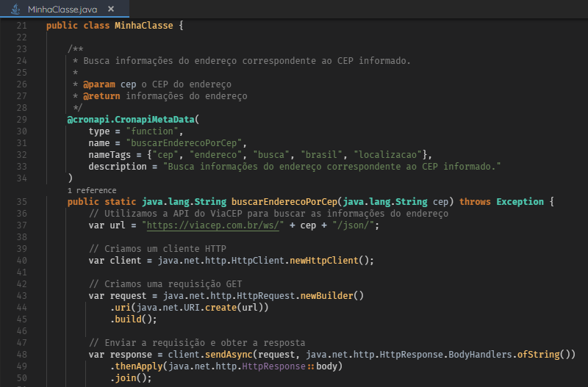Viewport: 588px width, 387px height.
Task: Click the 'throws' keyword
Action: click(475, 201)
